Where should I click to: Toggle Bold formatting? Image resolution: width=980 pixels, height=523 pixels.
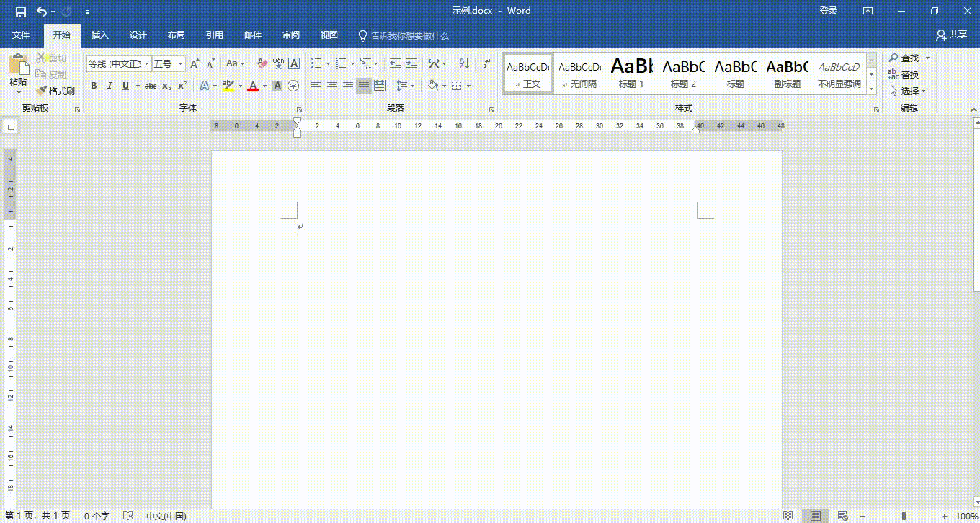[94, 86]
